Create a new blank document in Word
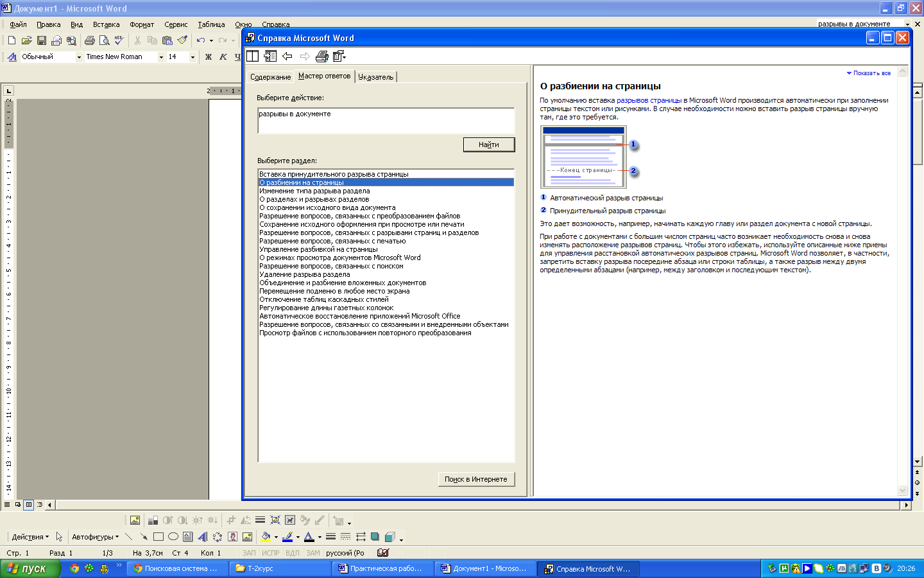This screenshot has width=924, height=578. [12, 40]
